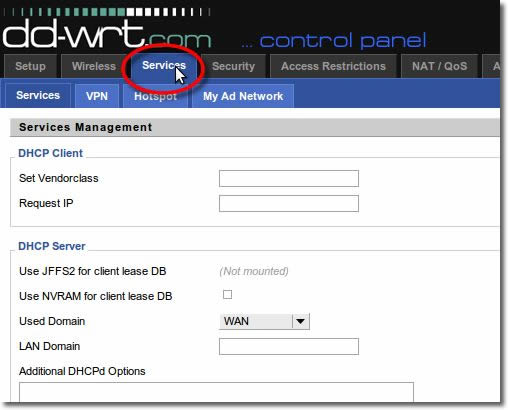Enable Use NVRAM for client lease DB
The width and height of the screenshot is (508, 410).
[x=227, y=295]
